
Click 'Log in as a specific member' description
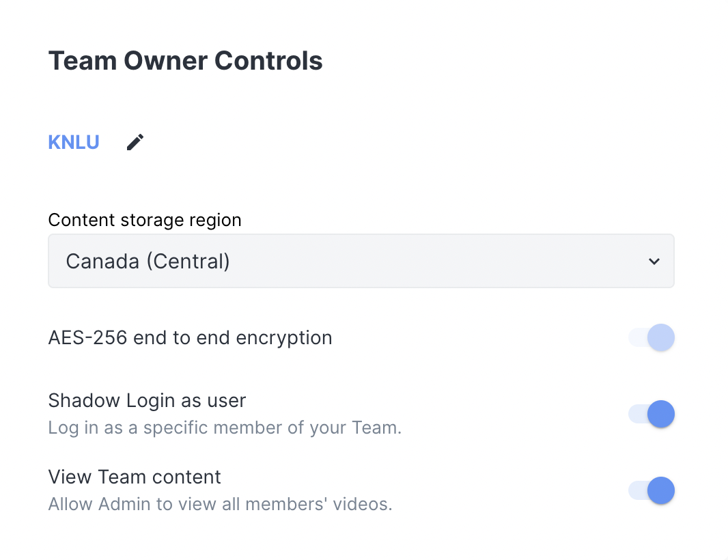click(225, 428)
